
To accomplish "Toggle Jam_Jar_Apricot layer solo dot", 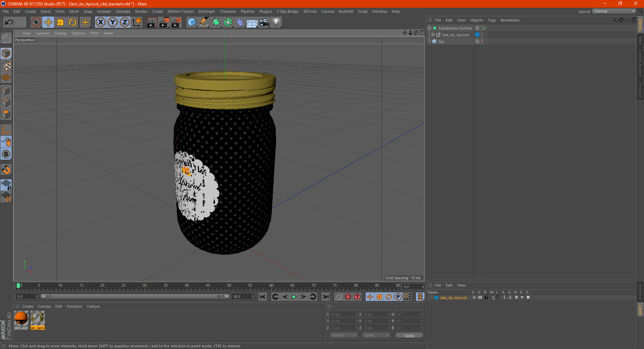I will [474, 297].
